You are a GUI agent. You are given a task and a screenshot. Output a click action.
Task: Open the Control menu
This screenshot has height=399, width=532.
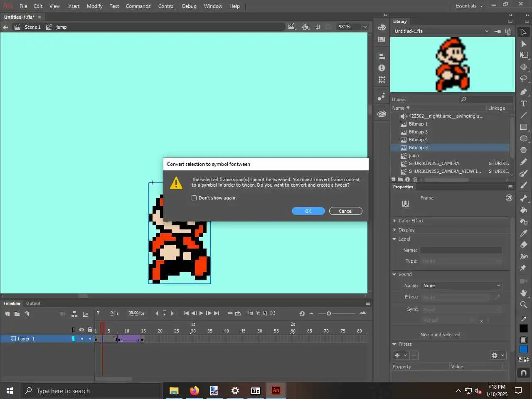166,6
